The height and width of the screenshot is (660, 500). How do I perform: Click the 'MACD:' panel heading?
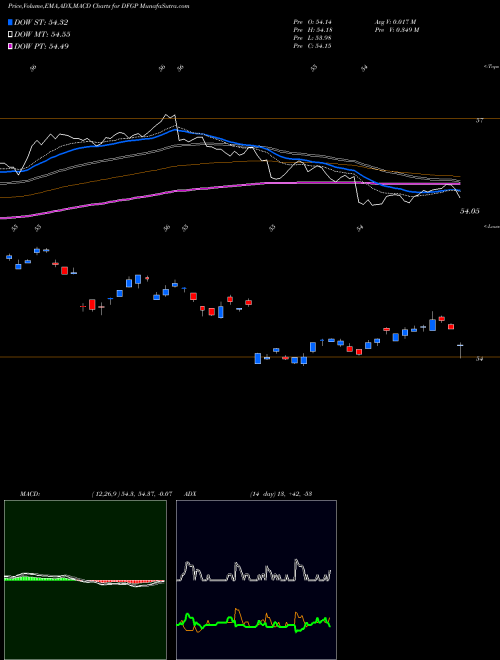click(29, 494)
